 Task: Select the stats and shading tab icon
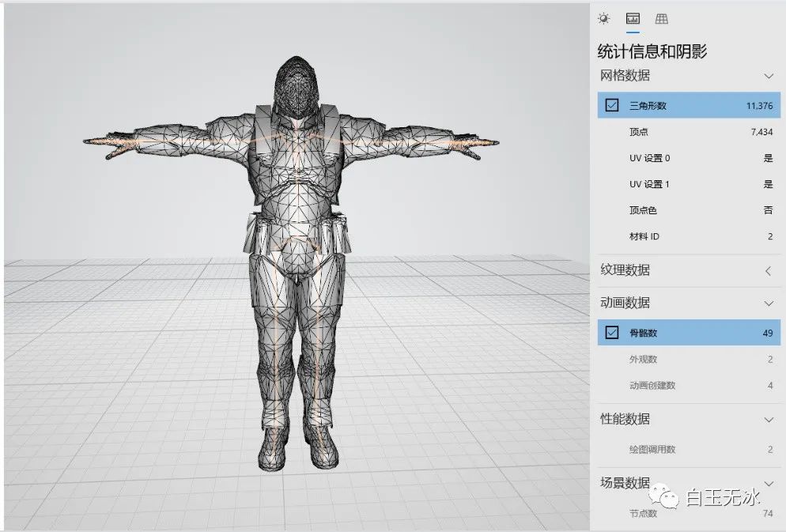click(633, 19)
